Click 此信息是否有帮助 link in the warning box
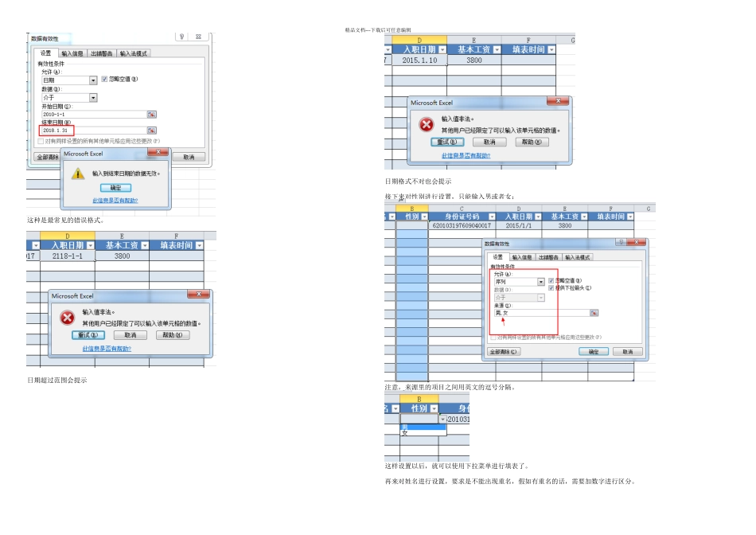Screen dimensions: 756x535 [115, 201]
